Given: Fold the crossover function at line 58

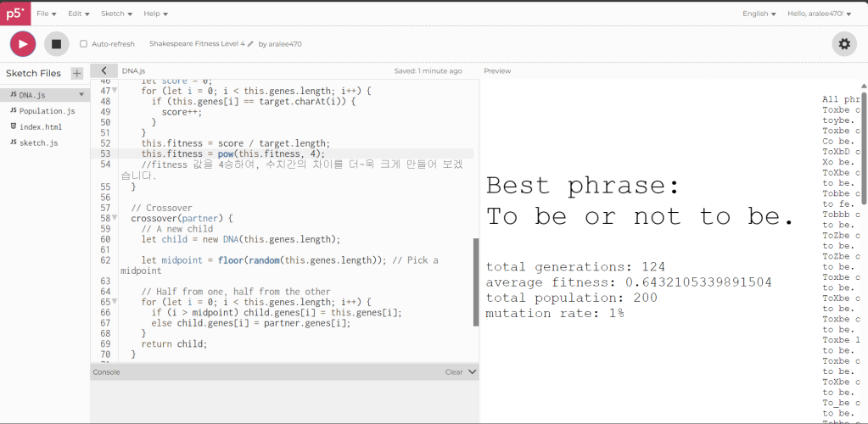Looking at the screenshot, I should [115, 219].
